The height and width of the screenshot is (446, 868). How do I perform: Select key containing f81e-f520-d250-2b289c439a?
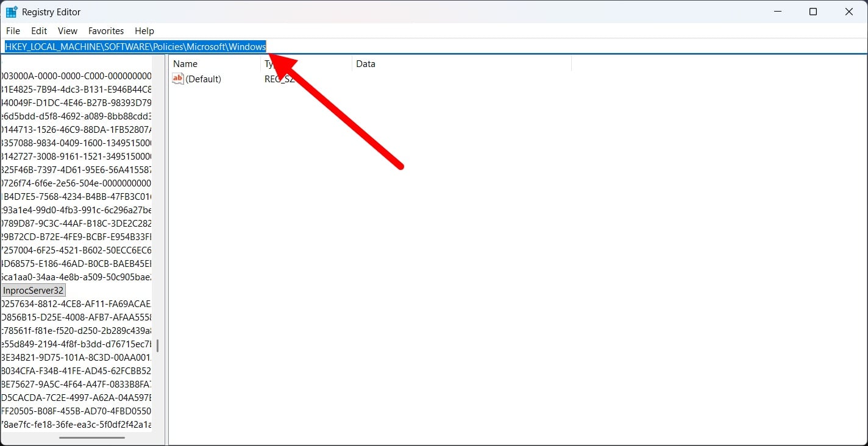pyautogui.click(x=76, y=330)
